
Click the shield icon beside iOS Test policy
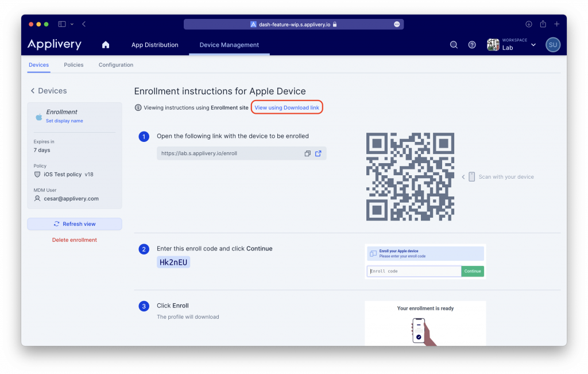[x=37, y=175]
